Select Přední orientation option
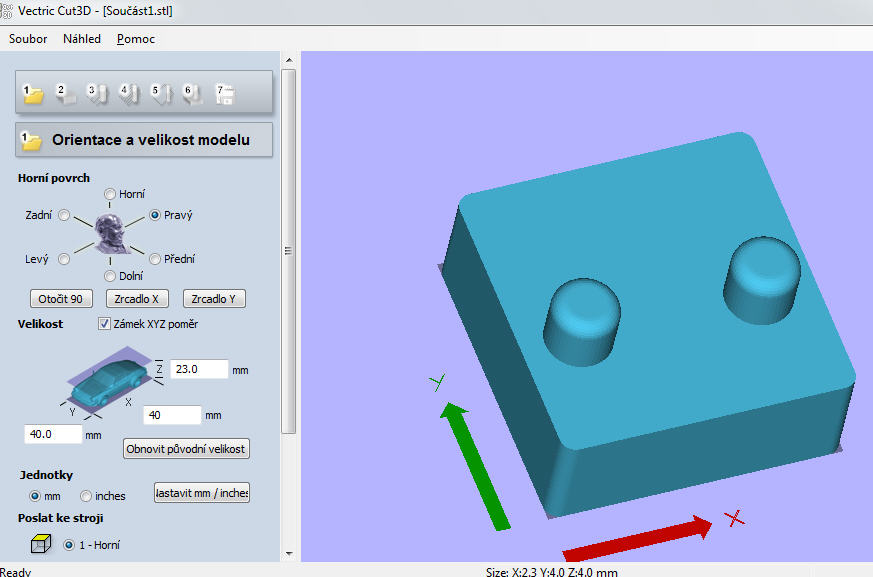The width and height of the screenshot is (873, 577). 140,259
